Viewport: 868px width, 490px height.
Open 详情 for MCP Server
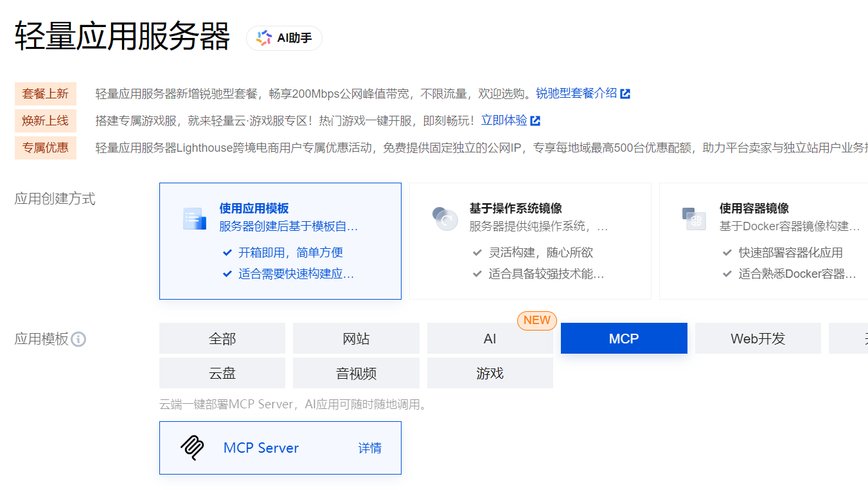pyautogui.click(x=369, y=448)
